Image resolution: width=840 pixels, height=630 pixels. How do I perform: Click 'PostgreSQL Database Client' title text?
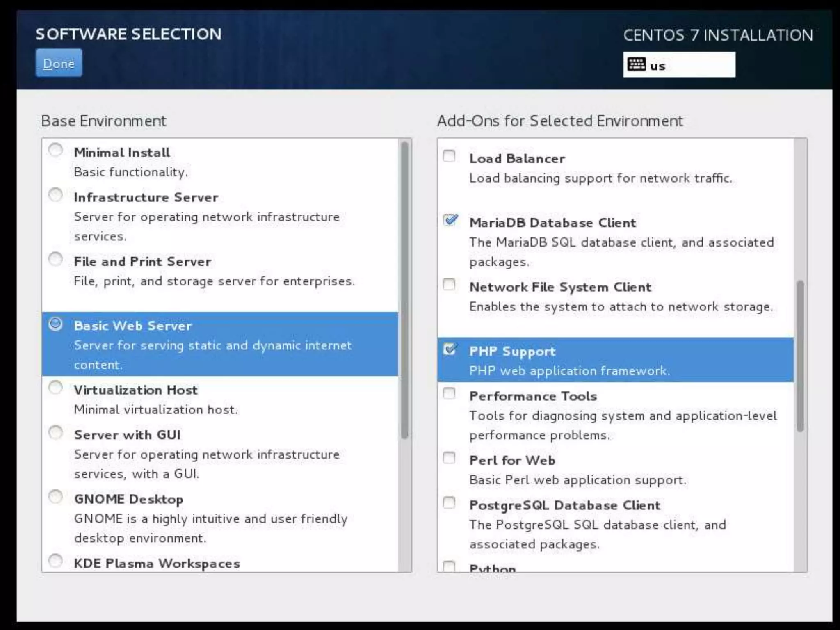565,505
